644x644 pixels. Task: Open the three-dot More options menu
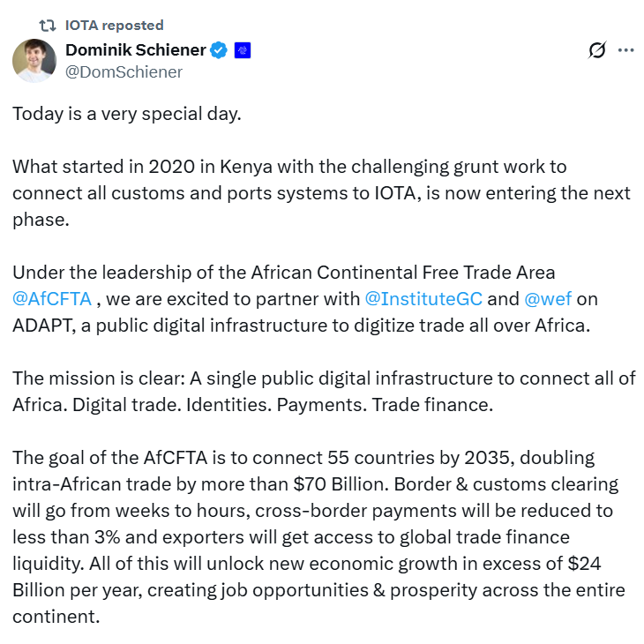(x=626, y=50)
